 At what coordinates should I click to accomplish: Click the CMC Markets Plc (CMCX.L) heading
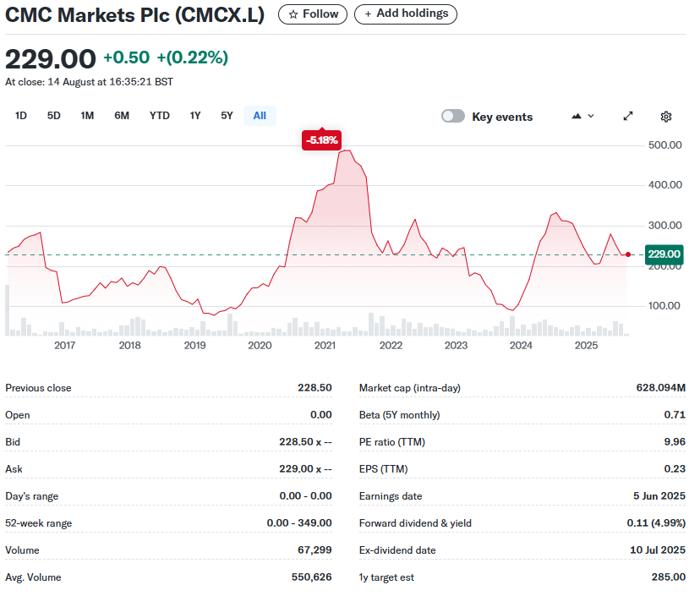coord(134,15)
